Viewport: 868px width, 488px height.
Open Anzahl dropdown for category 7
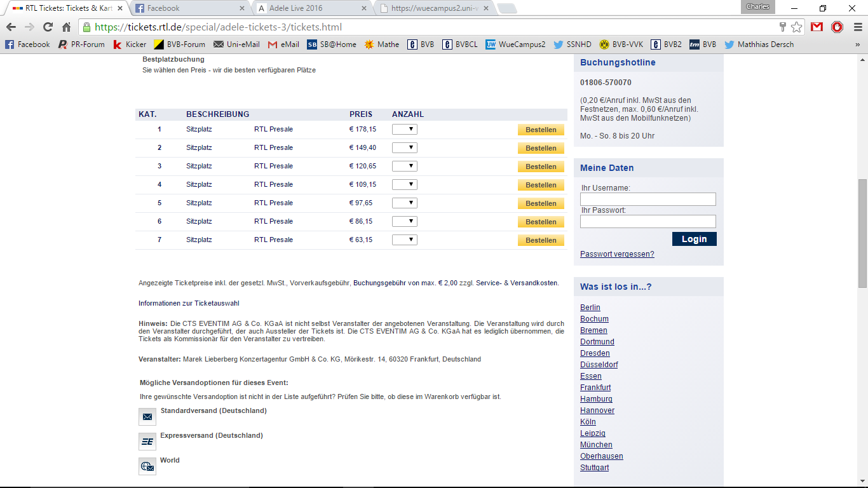404,240
